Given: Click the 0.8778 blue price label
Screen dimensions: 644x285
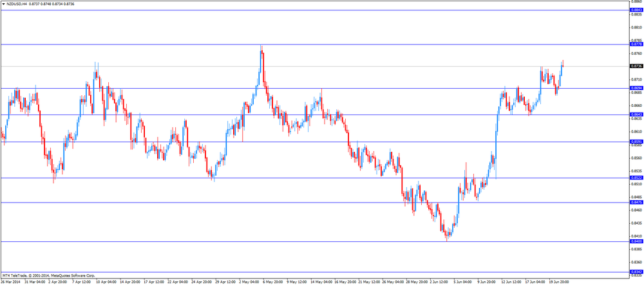Looking at the screenshot, I should click(x=636, y=44).
